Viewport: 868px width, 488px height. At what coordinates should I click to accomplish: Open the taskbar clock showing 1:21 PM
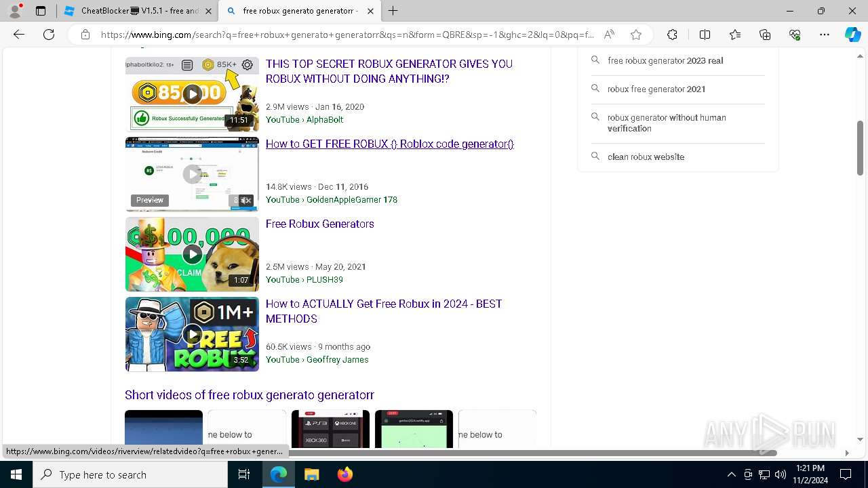point(810,474)
